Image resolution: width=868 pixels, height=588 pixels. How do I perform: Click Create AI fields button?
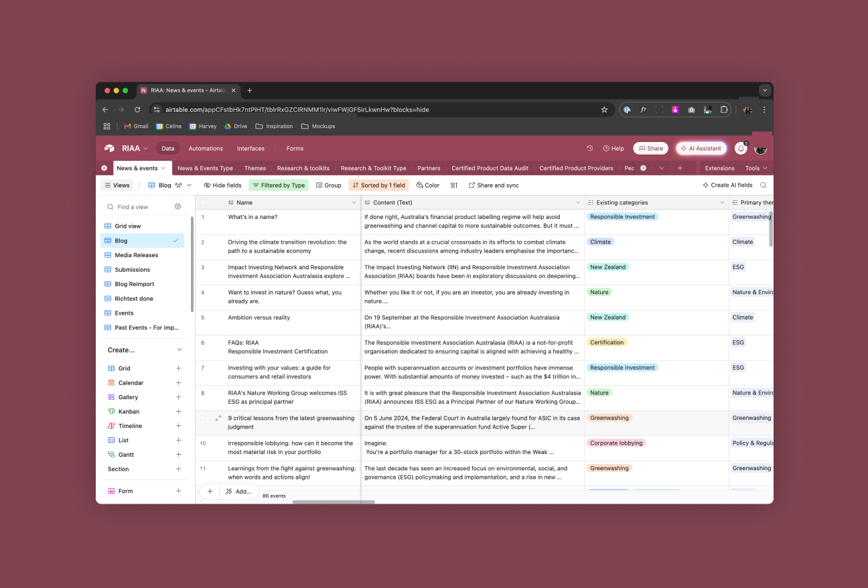coord(727,186)
